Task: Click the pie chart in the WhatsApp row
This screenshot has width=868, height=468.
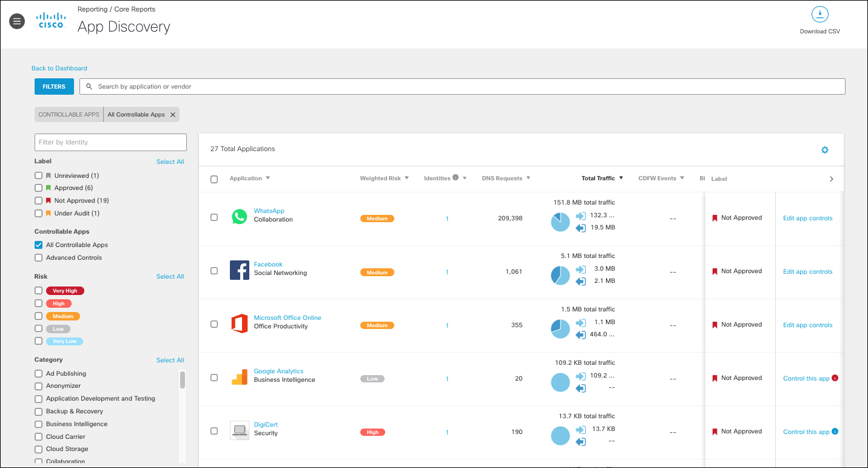Action: coord(560,222)
